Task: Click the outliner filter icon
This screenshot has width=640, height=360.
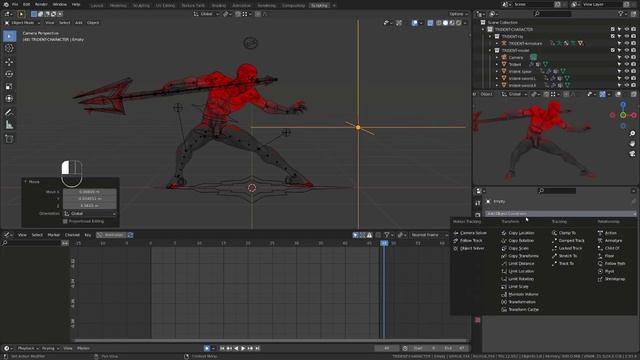Action: pyautogui.click(x=622, y=14)
